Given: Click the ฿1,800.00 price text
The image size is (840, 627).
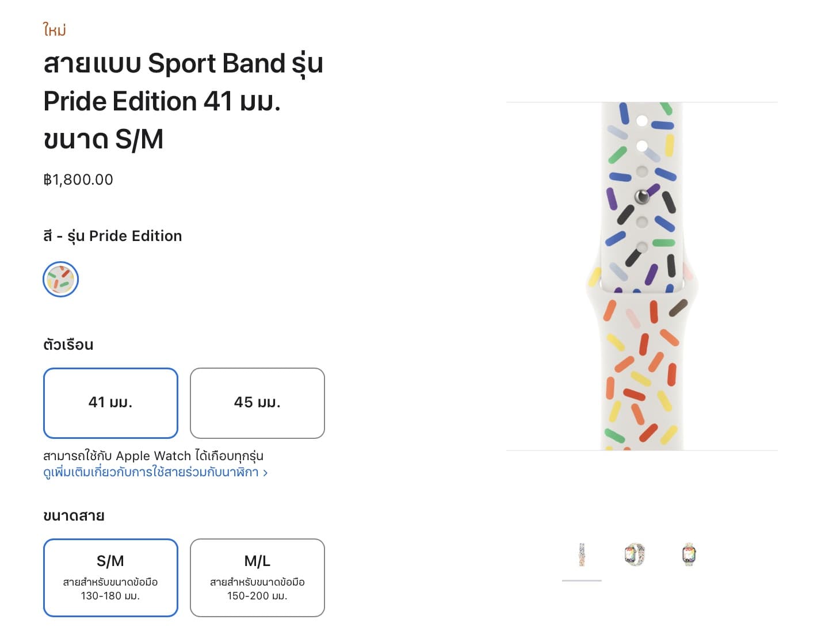Looking at the screenshot, I should tap(78, 180).
